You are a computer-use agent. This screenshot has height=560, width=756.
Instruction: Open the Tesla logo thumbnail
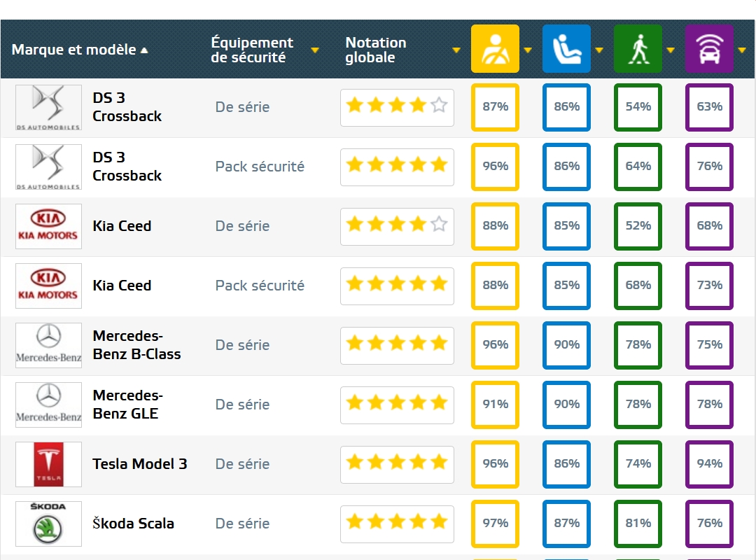pos(49,464)
